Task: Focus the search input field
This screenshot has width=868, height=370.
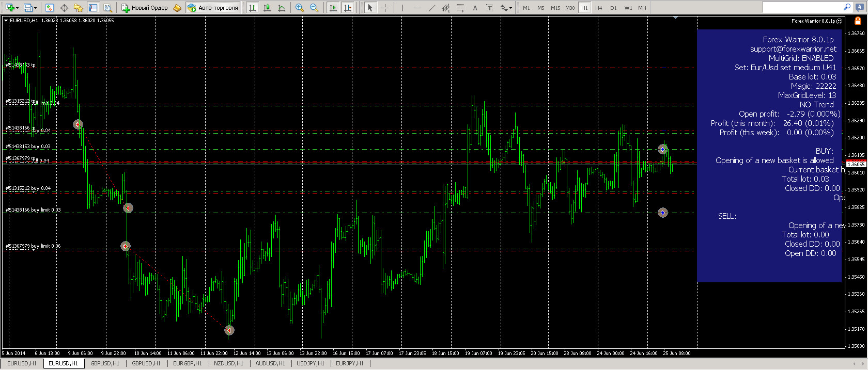Action: [802, 7]
